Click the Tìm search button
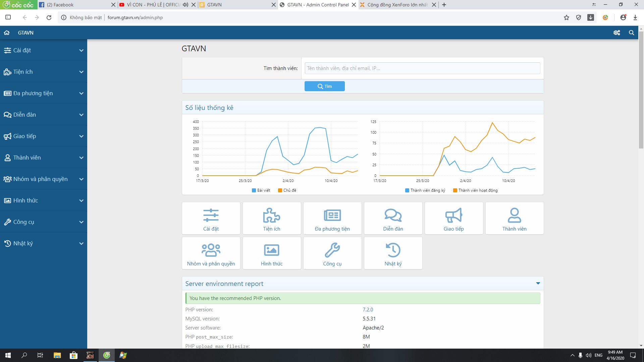 pos(324,86)
